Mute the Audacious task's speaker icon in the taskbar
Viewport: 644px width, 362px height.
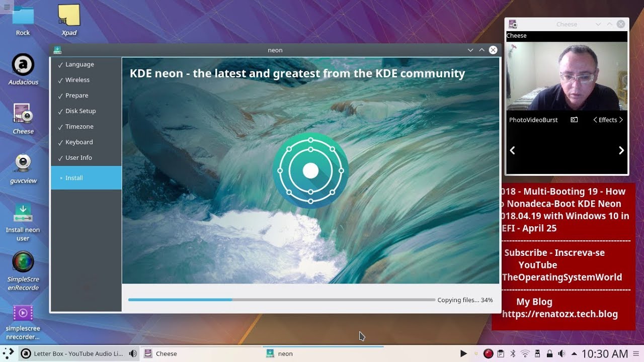pyautogui.click(x=133, y=353)
